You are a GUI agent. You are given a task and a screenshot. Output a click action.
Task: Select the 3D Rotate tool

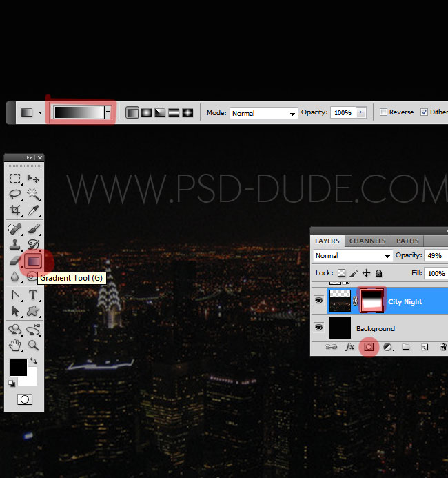coord(15,330)
